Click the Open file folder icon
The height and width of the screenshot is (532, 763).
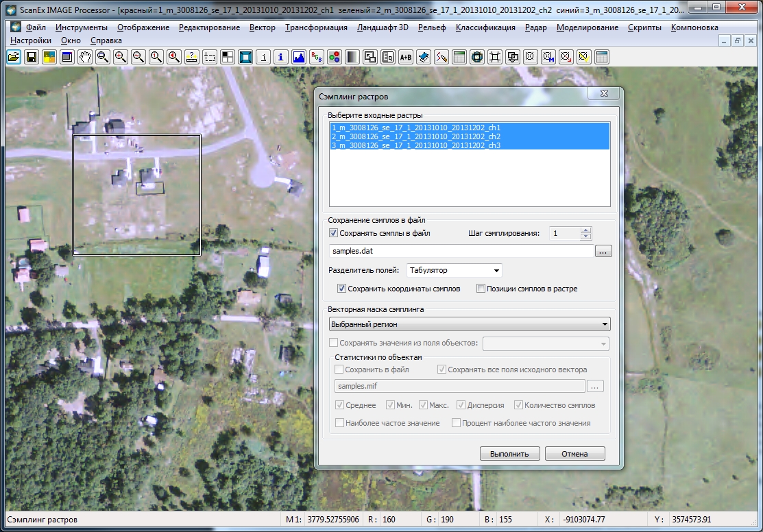pyautogui.click(x=13, y=58)
